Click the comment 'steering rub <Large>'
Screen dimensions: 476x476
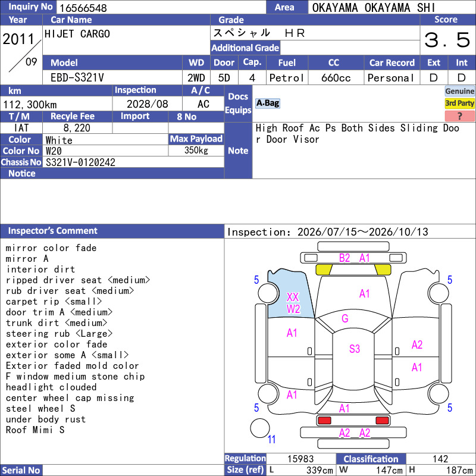(x=59, y=333)
